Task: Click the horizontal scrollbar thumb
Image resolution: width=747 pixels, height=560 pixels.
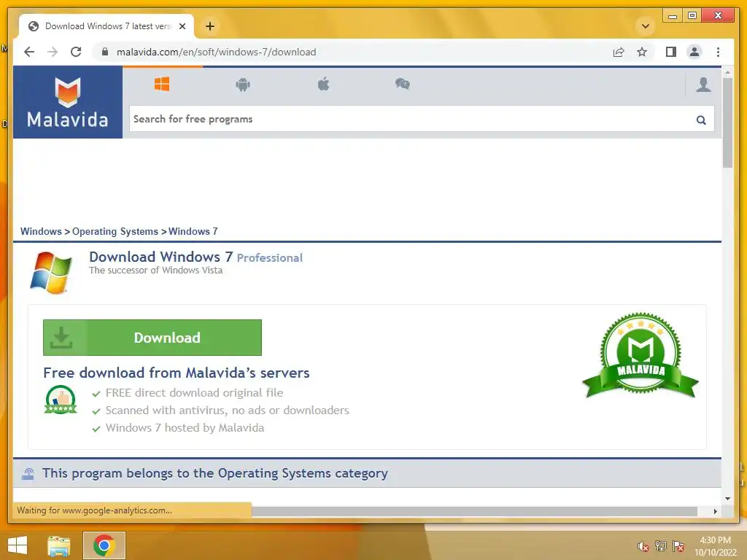Action: click(474, 511)
